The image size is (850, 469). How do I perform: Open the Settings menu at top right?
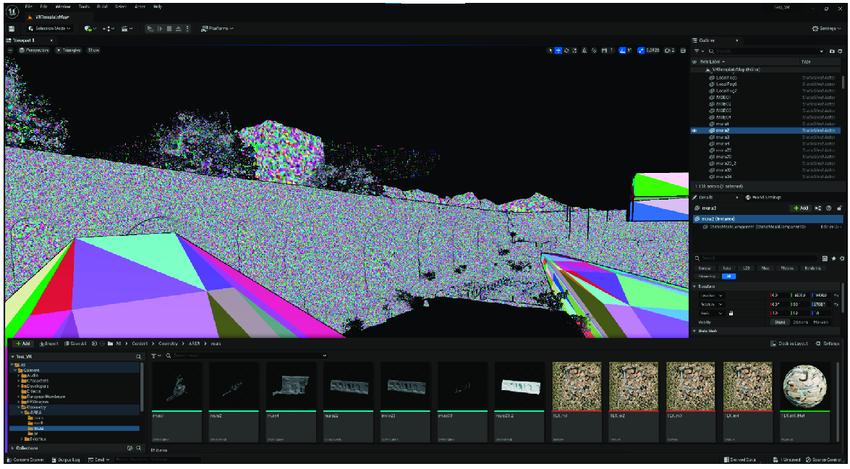(826, 28)
